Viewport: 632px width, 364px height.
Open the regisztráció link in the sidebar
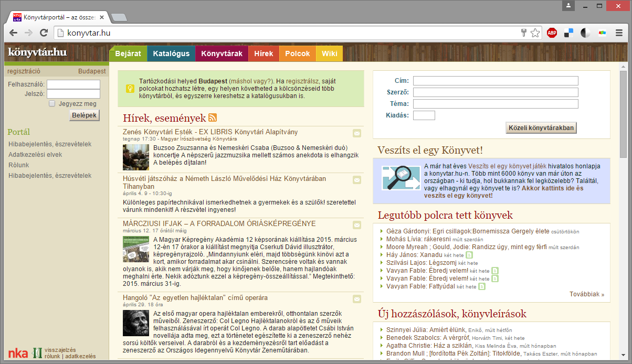tap(24, 71)
